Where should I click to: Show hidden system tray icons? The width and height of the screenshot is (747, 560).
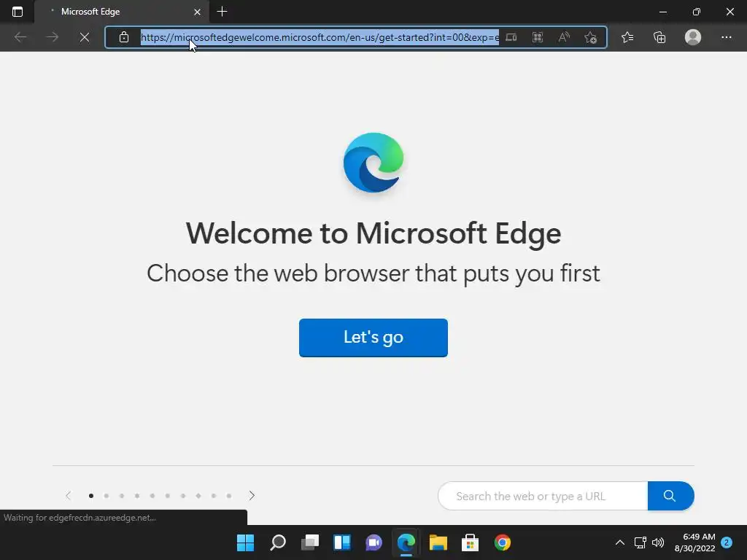(620, 542)
